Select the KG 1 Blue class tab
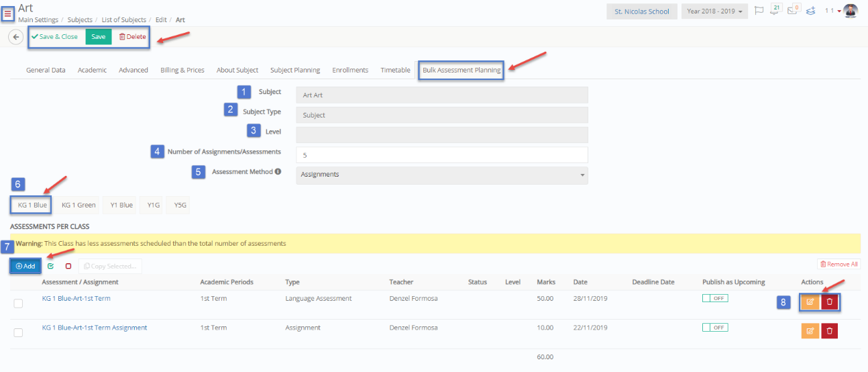 [x=32, y=205]
